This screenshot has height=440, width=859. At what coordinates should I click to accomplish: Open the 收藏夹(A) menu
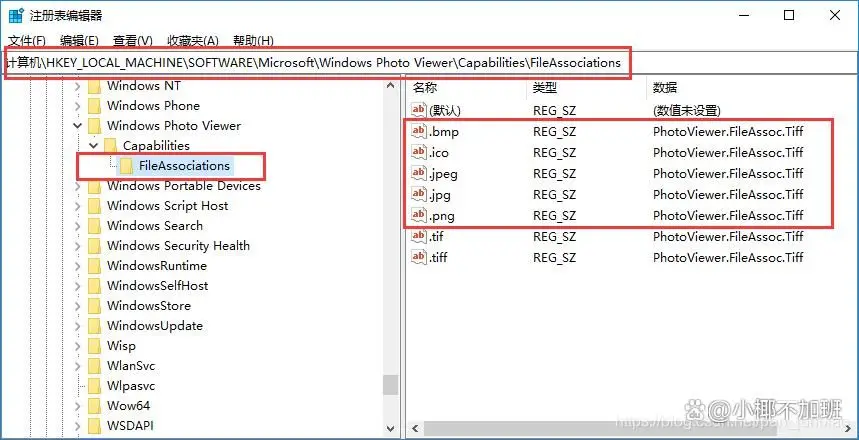click(193, 41)
